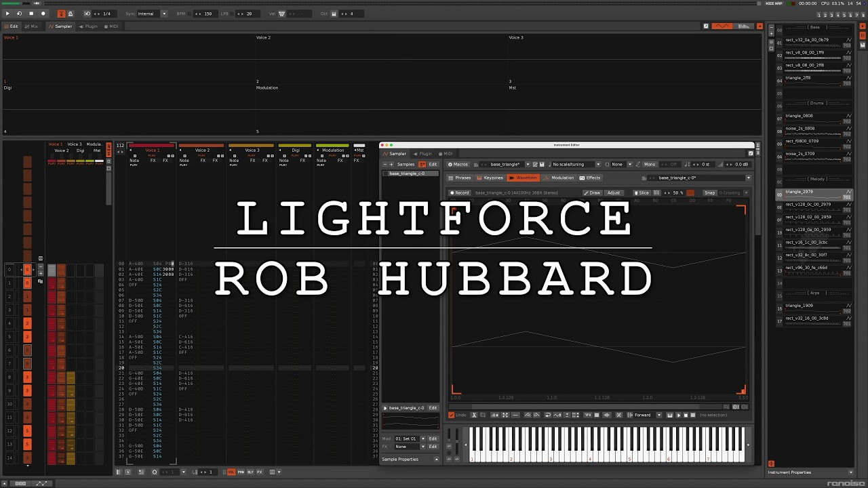Add a sample with the plus button
Viewport: 868px width, 488px height.
pyautogui.click(x=391, y=164)
